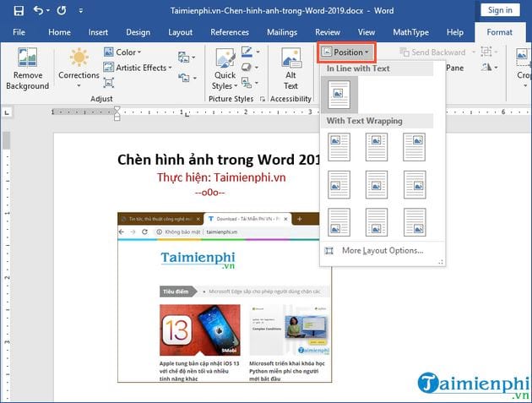Click the Undo arrow icon
Viewport: 532px width, 403px height.
point(38,10)
